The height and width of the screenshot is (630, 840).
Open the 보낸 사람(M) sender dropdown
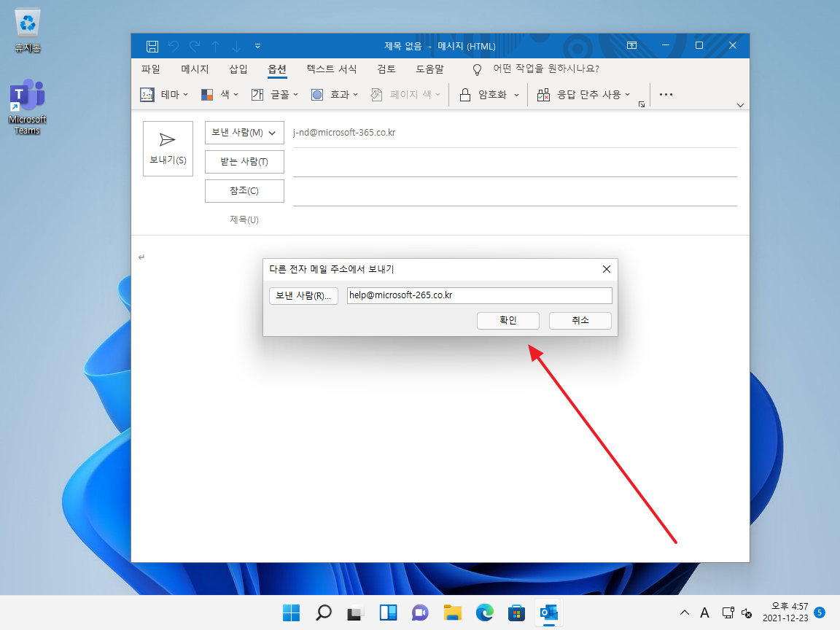click(244, 132)
